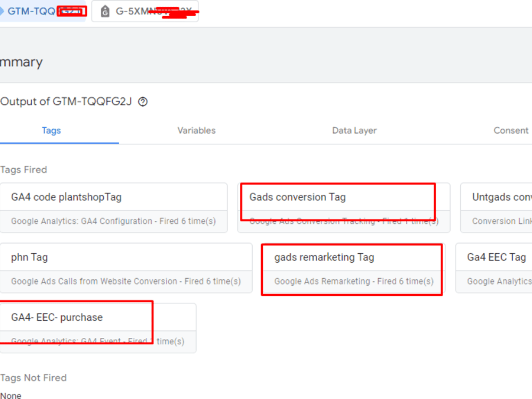This screenshot has width=532, height=399.
Task: Click the tag icon on the G-5XM tab
Action: [105, 11]
